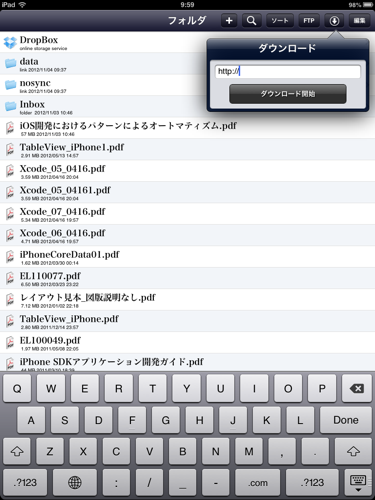Image resolution: width=375 pixels, height=500 pixels.
Task: Tap the .com key
Action: [258, 482]
